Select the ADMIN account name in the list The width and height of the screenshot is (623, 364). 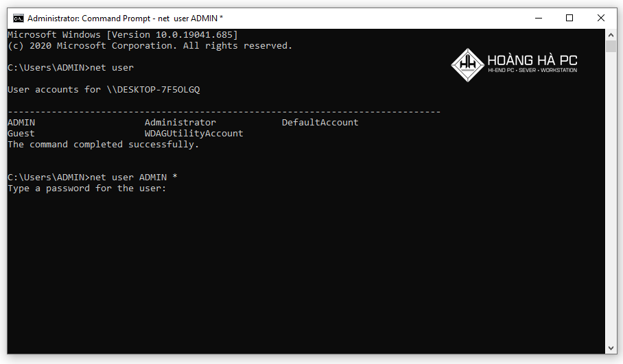tap(21, 122)
